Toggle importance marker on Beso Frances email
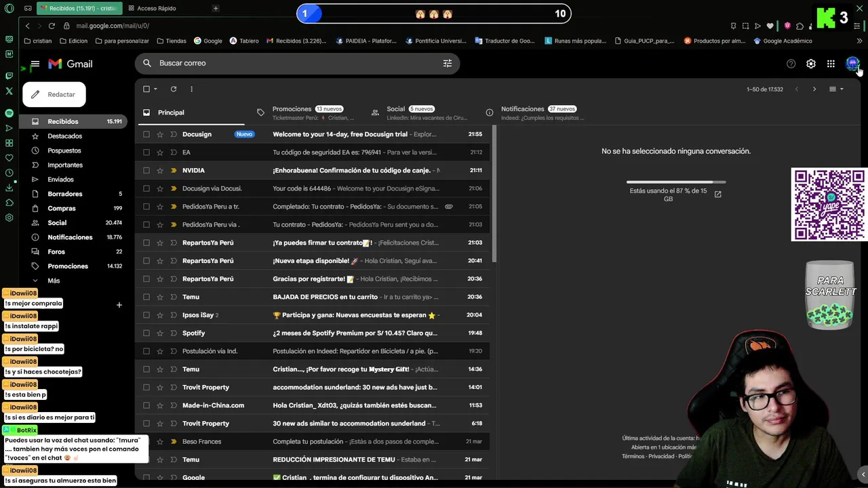868x488 pixels. [174, 441]
